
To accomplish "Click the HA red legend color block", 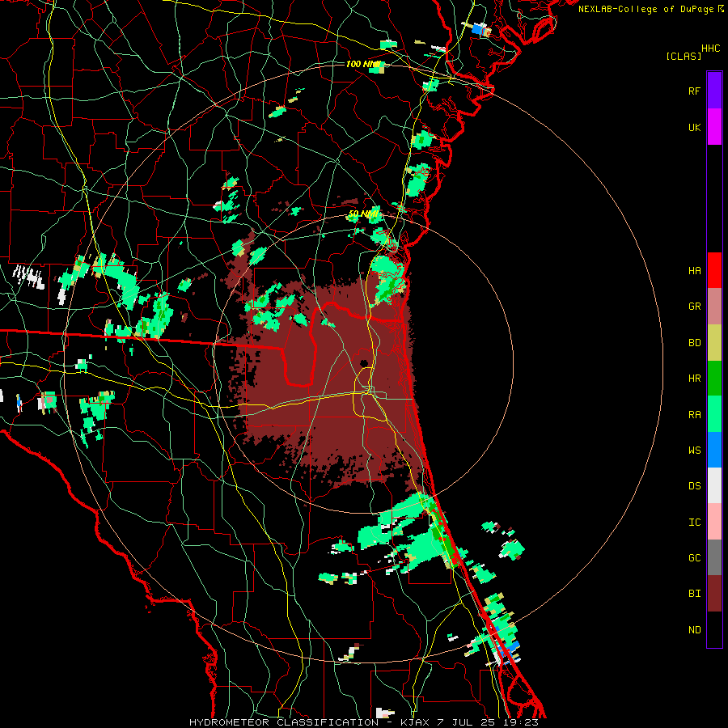I will click(x=714, y=270).
